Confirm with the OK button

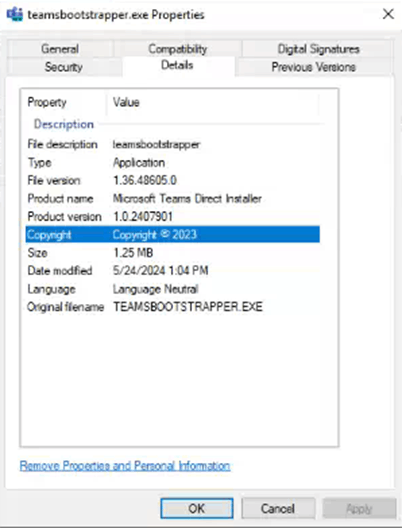[x=197, y=508]
